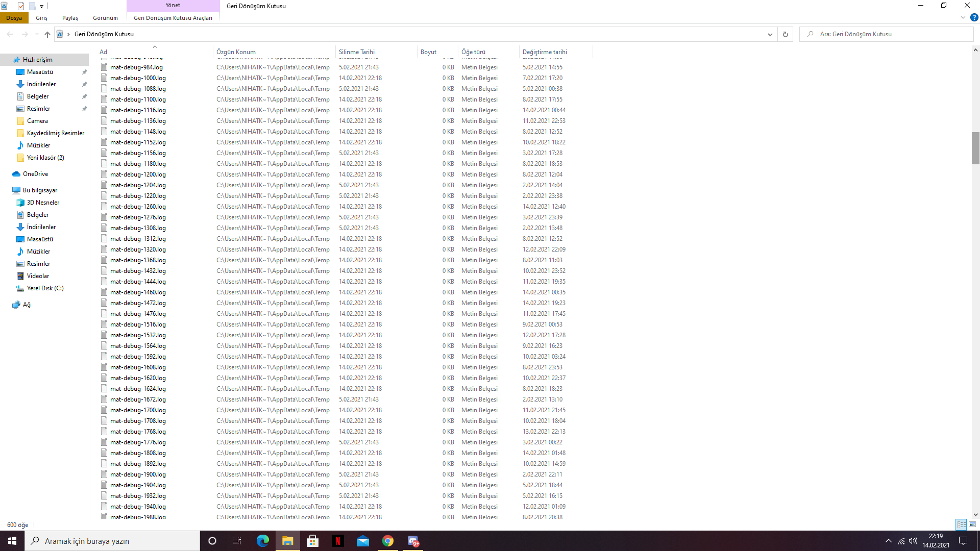This screenshot has height=551, width=980.
Task: Switch to large thumbnails view icon
Action: tap(972, 524)
